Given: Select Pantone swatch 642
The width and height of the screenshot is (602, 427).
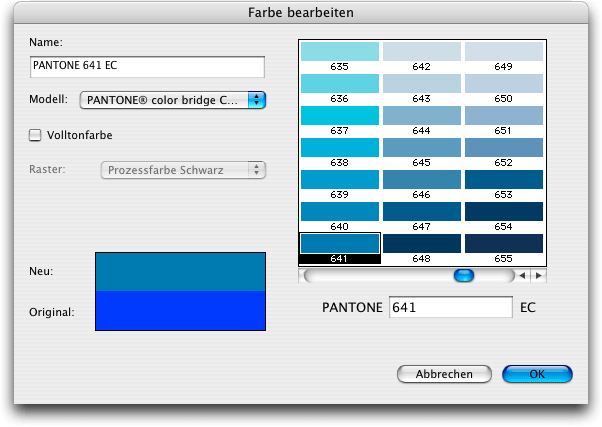Looking at the screenshot, I should click(422, 51).
